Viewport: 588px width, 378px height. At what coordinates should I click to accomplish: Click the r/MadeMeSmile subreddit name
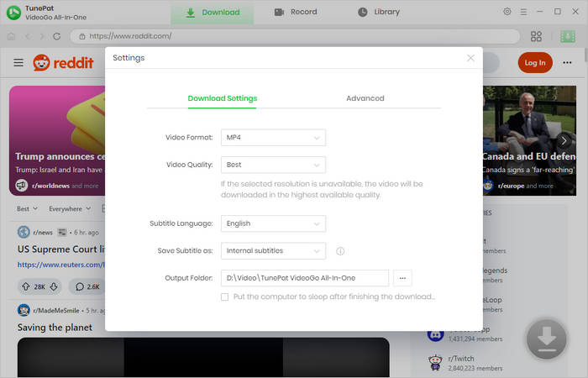[x=56, y=311]
